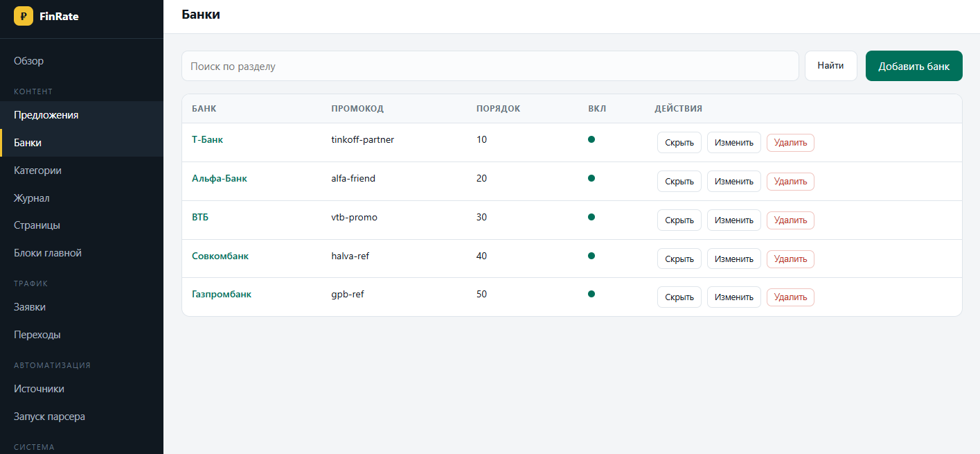Edit Совкомбанк with the Изменить button
The height and width of the screenshot is (454, 980).
tap(734, 259)
